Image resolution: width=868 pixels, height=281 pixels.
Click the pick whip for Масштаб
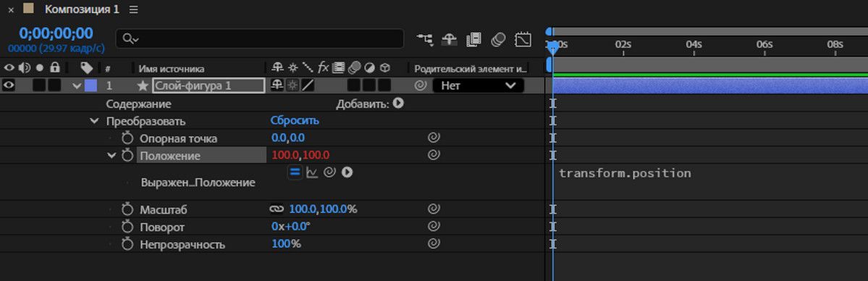click(434, 209)
